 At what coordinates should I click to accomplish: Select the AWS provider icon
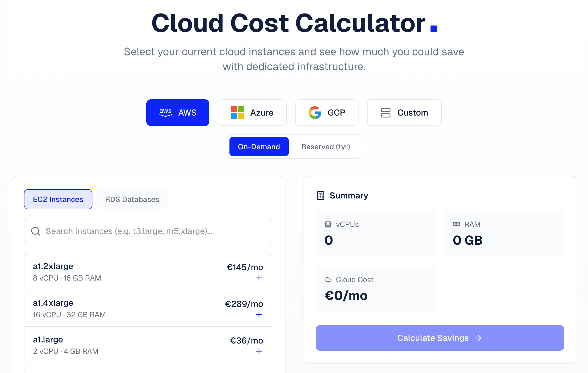pos(165,112)
